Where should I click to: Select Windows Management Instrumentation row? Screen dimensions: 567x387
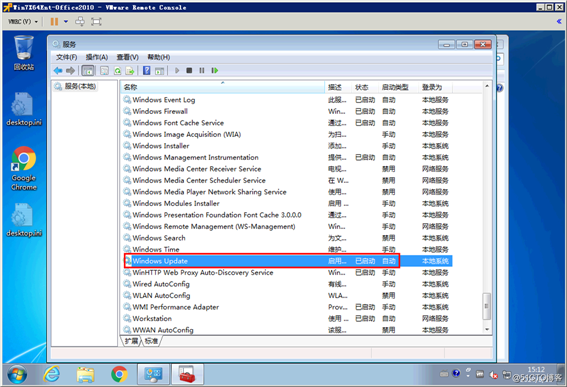287,157
